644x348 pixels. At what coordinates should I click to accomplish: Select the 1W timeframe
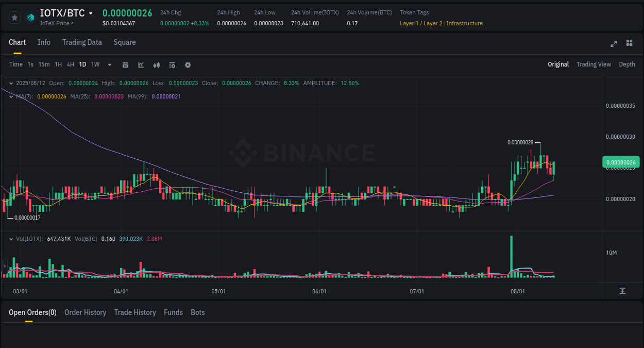point(95,64)
